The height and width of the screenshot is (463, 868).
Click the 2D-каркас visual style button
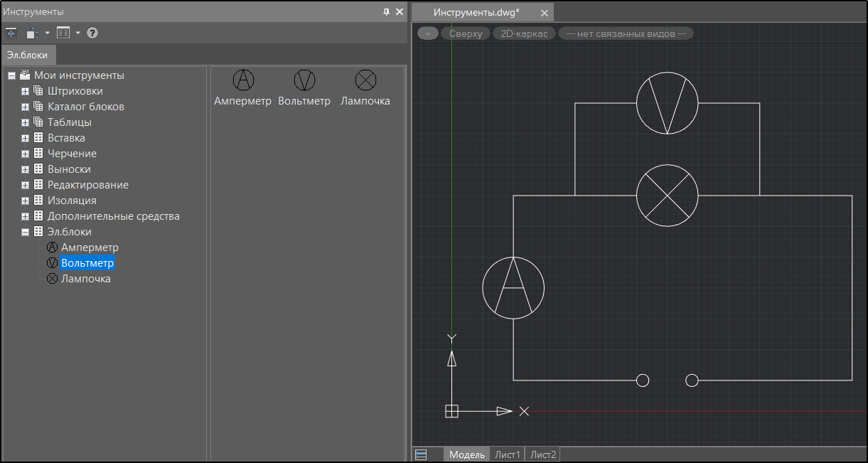point(524,33)
